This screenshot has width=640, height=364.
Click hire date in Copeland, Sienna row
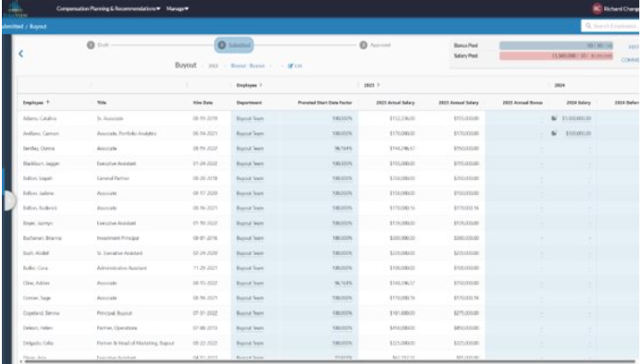click(x=205, y=313)
